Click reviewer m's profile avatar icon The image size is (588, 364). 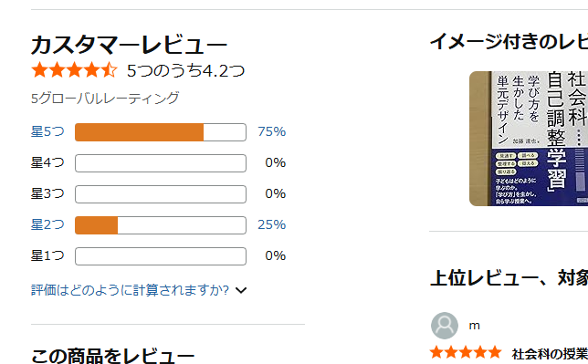(x=445, y=326)
